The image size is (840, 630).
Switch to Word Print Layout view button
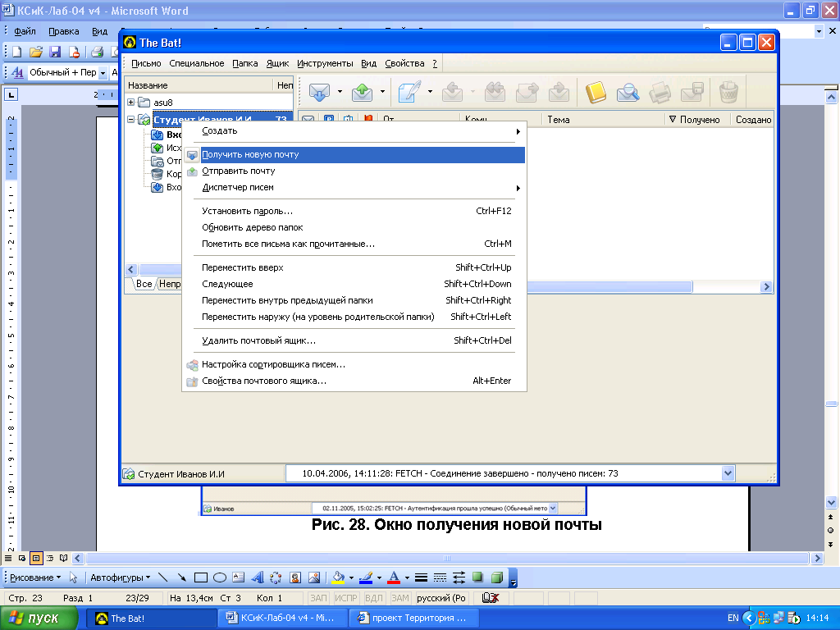(x=36, y=558)
